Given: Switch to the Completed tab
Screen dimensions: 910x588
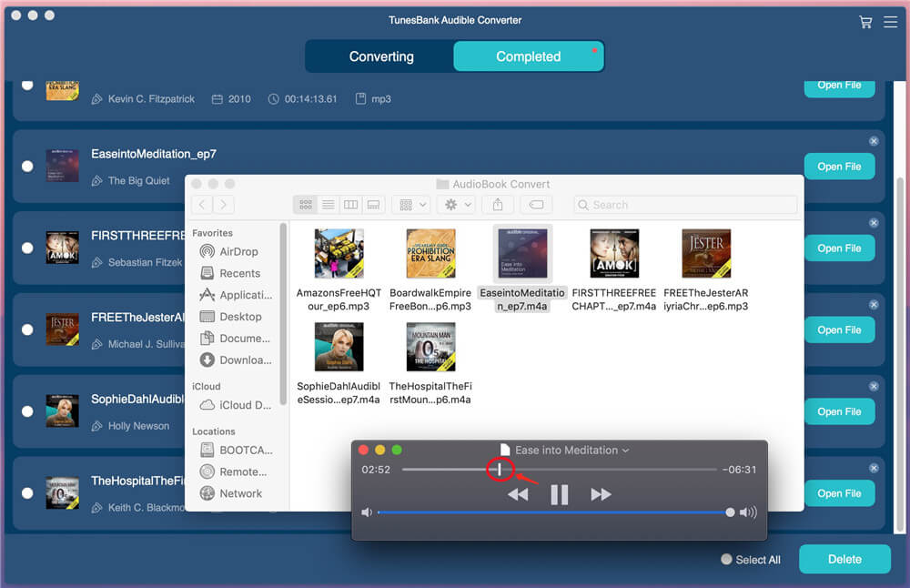Looking at the screenshot, I should coord(528,56).
